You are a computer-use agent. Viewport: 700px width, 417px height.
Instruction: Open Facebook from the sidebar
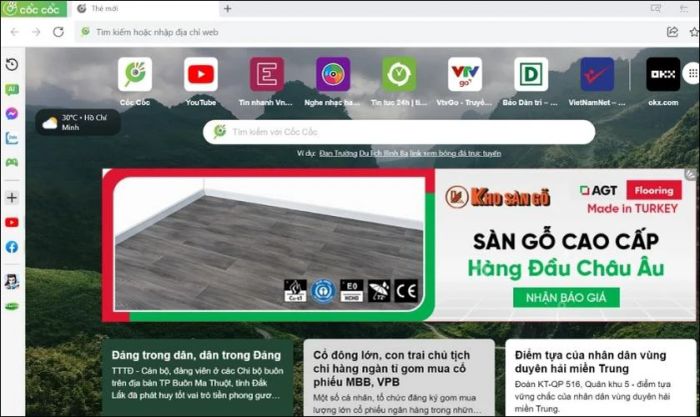pos(12,247)
